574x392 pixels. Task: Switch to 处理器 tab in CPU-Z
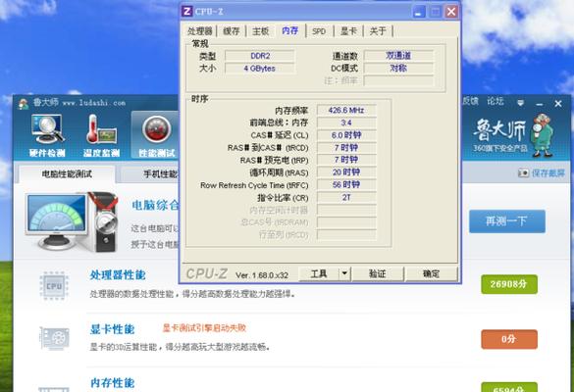200,31
